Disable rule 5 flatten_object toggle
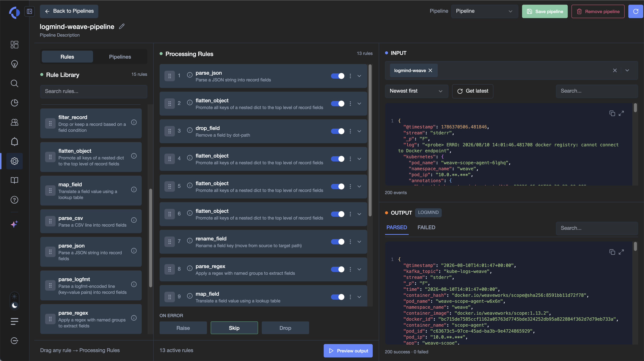Viewport: 644px width, 361px height. (x=337, y=186)
